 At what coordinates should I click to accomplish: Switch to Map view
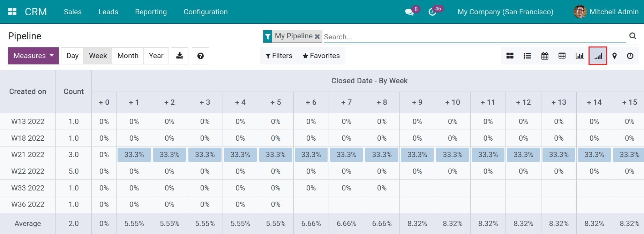click(x=615, y=56)
